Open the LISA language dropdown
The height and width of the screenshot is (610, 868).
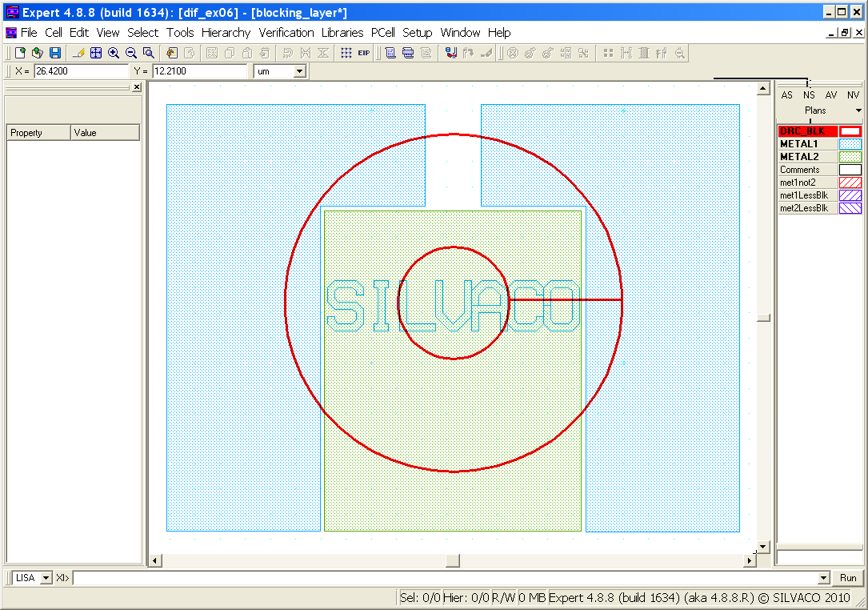46,578
